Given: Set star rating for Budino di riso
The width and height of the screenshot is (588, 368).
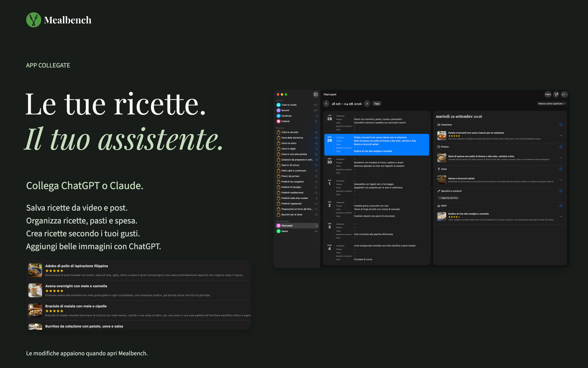Looking at the screenshot, I should pyautogui.click(x=454, y=217).
